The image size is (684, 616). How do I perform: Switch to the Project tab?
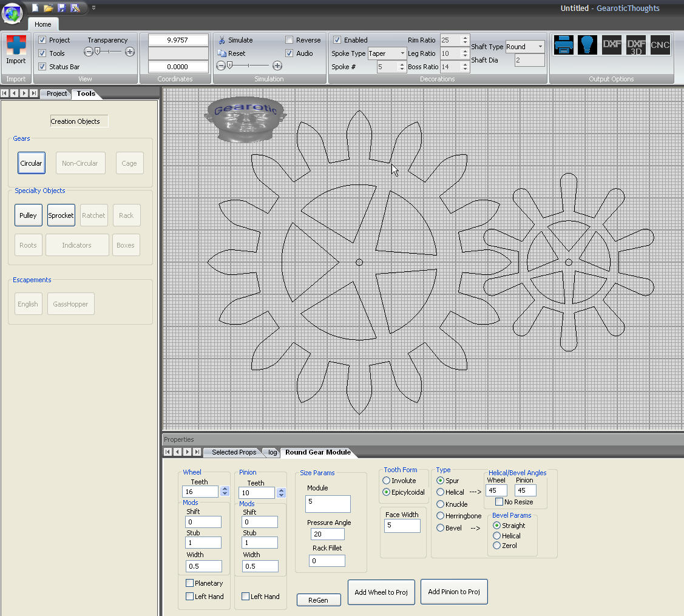click(x=57, y=93)
